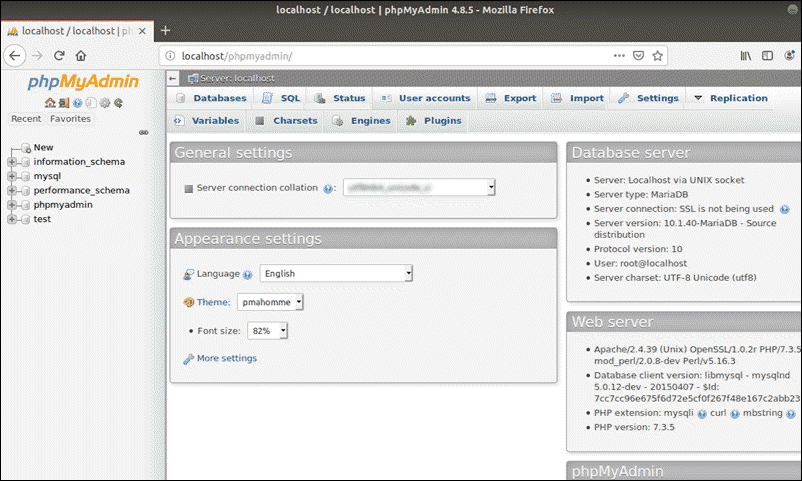Open Charsets tab
The height and width of the screenshot is (481, 802).
286,121
